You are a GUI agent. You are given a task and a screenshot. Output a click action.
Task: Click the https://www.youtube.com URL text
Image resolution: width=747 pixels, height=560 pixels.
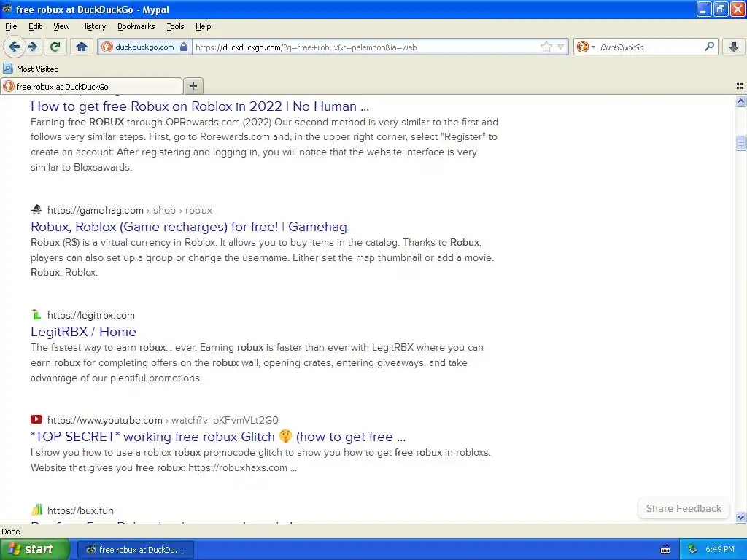105,420
